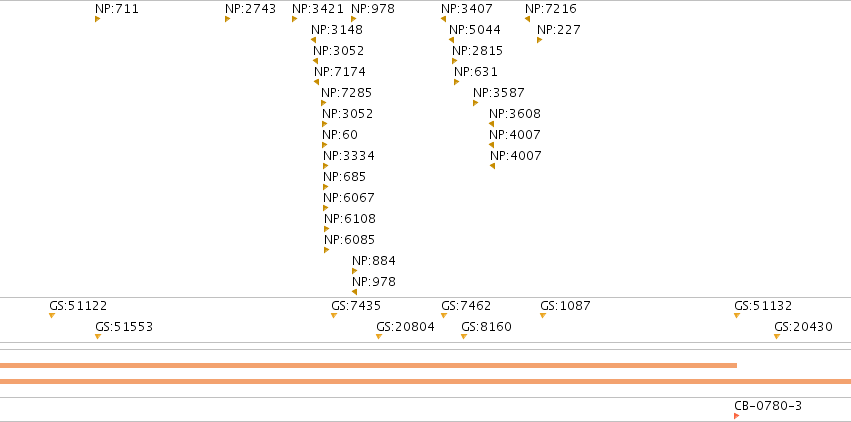Select the NP:6067 feature
The width and height of the screenshot is (851, 422).
348,197
